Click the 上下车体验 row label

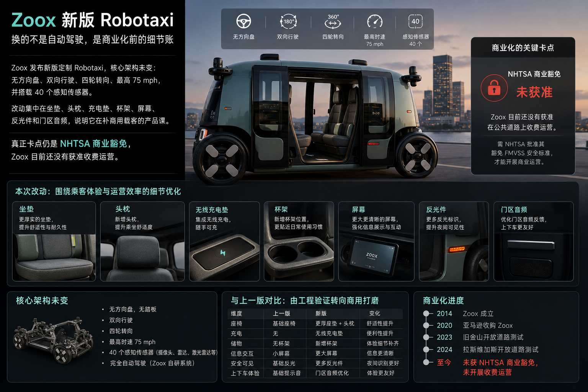tap(245, 373)
